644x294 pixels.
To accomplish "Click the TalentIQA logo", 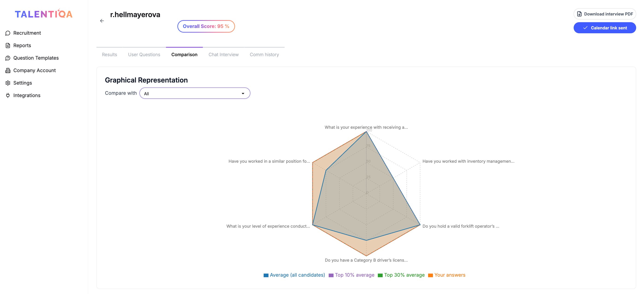I will (x=44, y=14).
